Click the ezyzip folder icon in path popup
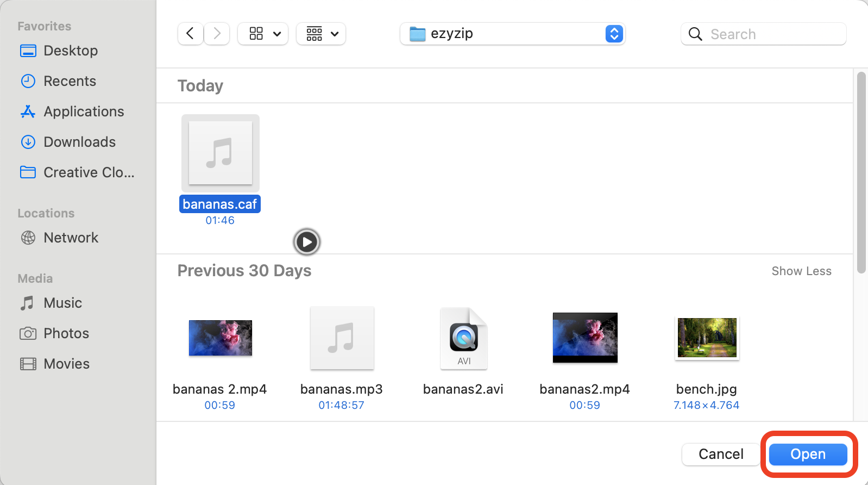Screen dimensions: 868x485 coord(417,34)
